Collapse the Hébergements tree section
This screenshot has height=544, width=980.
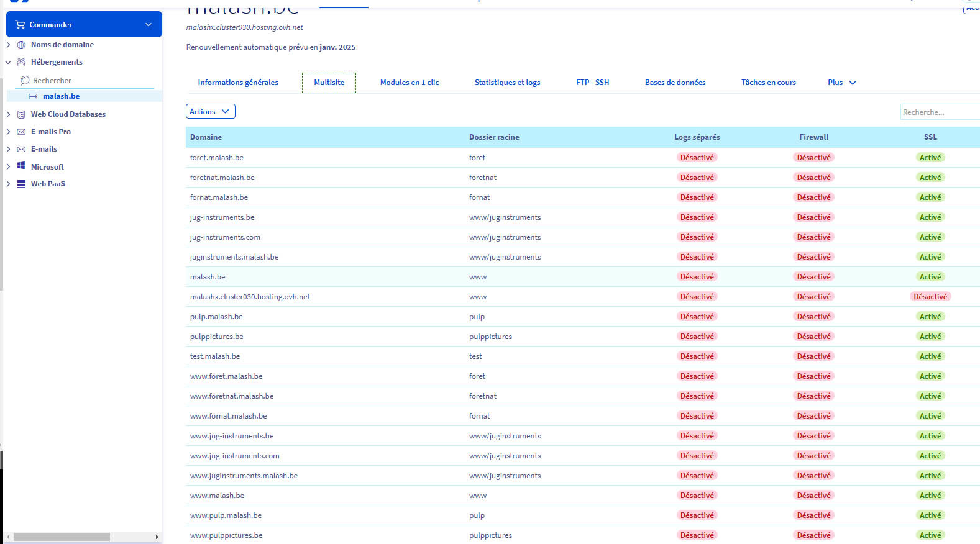click(8, 62)
